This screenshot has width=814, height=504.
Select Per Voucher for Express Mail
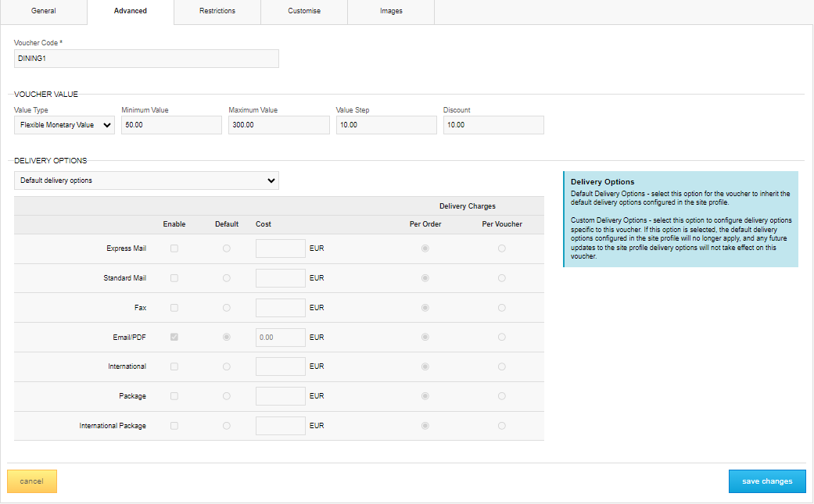[x=501, y=248]
